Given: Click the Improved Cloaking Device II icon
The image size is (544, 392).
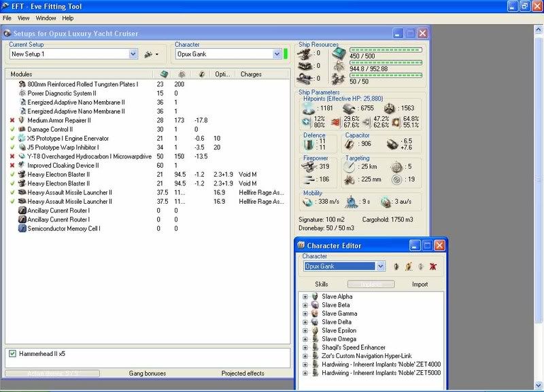Looking at the screenshot, I should (22, 165).
